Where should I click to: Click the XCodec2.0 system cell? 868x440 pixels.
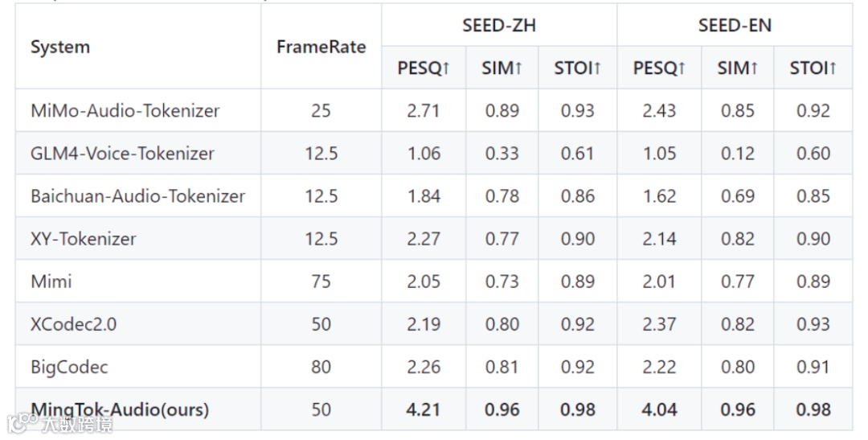(x=74, y=323)
